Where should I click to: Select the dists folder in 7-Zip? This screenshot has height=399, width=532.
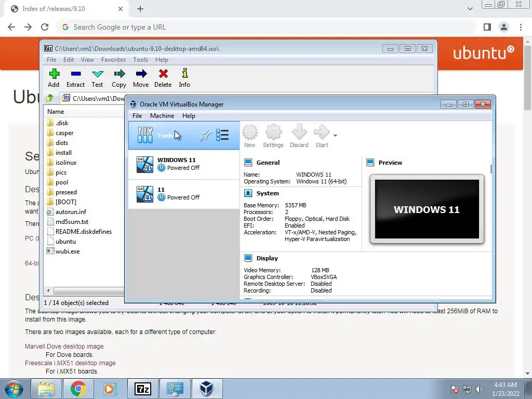(x=57, y=143)
